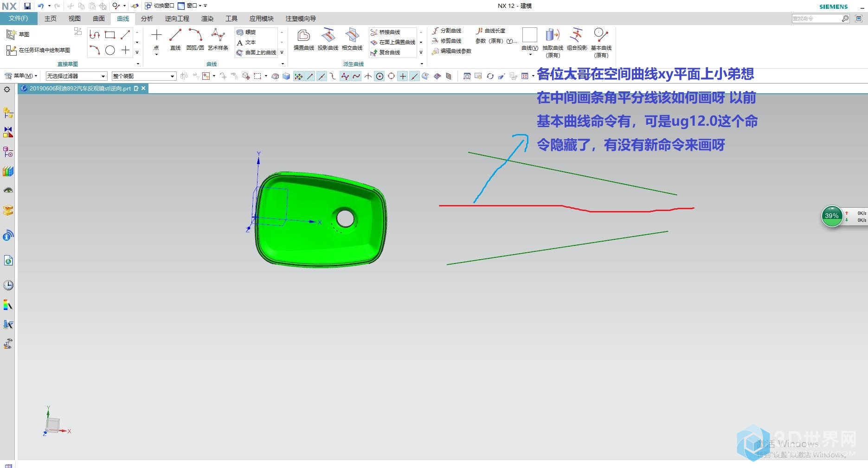Toggle Intersection snap option
This screenshot has width=868, height=468.
[368, 77]
